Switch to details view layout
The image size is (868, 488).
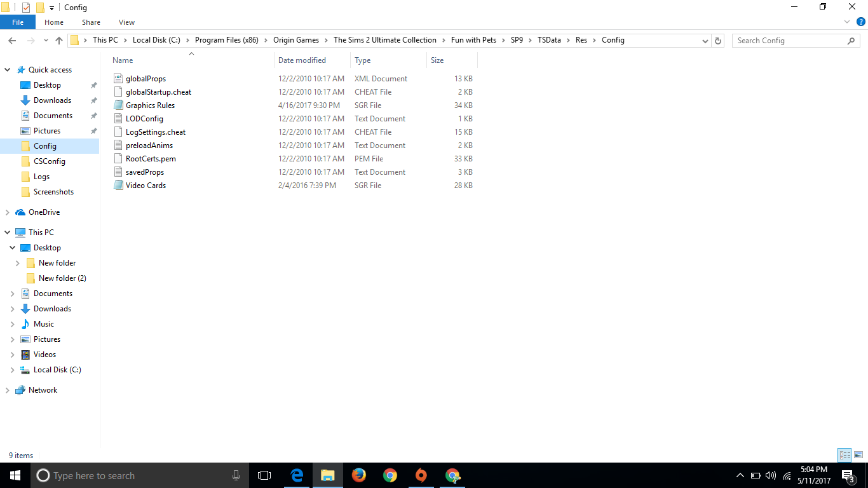coord(844,455)
